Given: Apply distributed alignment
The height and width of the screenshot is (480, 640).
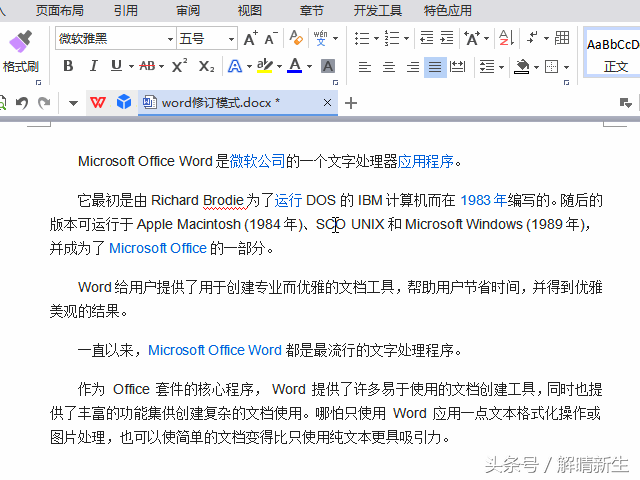Looking at the screenshot, I should pyautogui.click(x=457, y=67).
